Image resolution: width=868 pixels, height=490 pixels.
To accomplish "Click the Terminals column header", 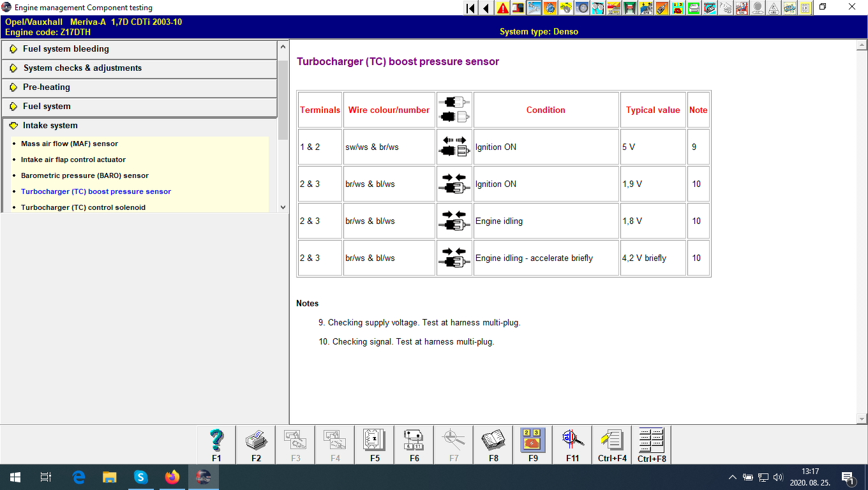I will (x=320, y=110).
